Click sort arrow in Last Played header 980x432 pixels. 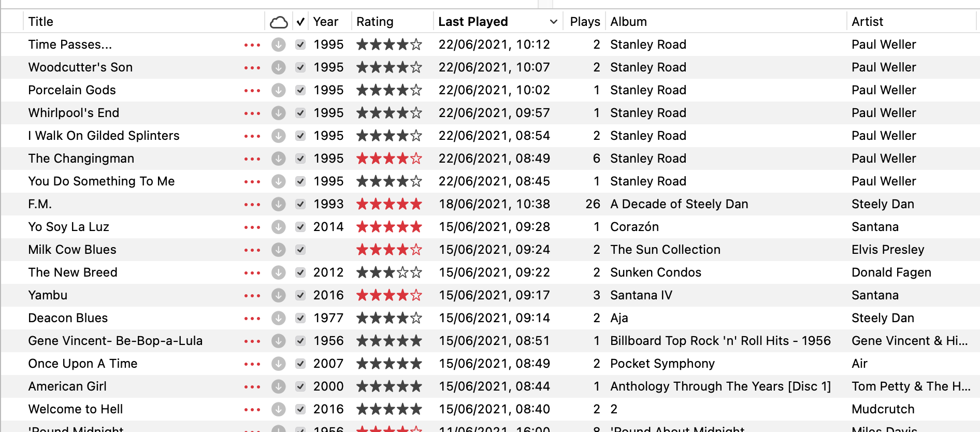553,22
